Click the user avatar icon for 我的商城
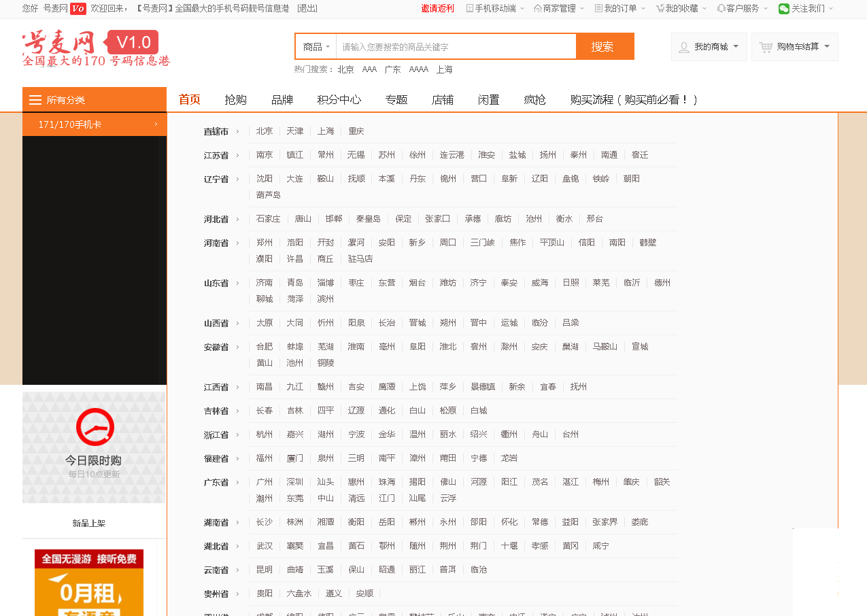This screenshot has width=867, height=616. tap(684, 47)
